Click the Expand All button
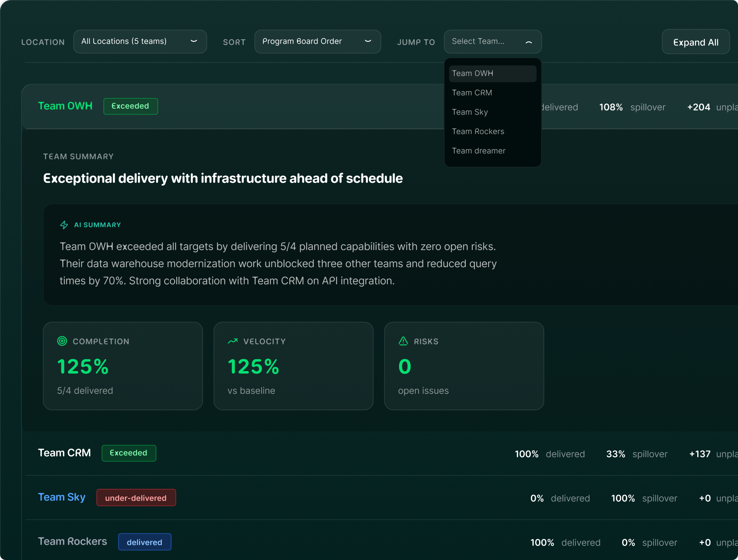This screenshot has height=560, width=738. coord(696,42)
